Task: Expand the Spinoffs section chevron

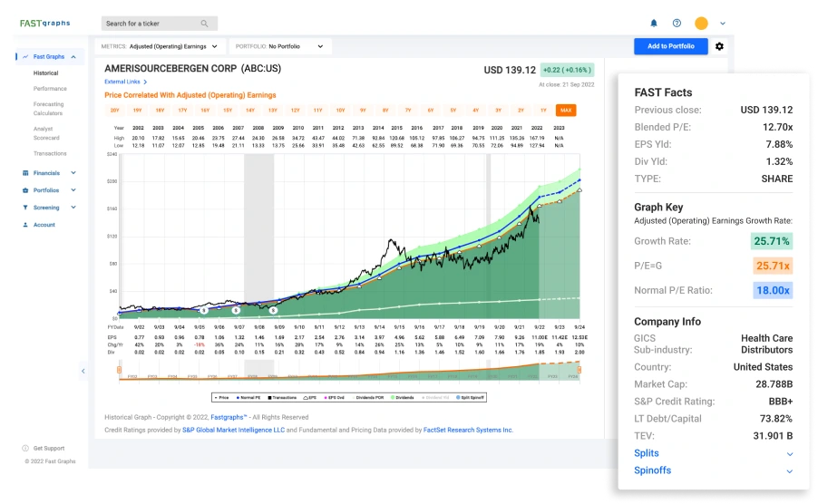Action: click(x=790, y=471)
